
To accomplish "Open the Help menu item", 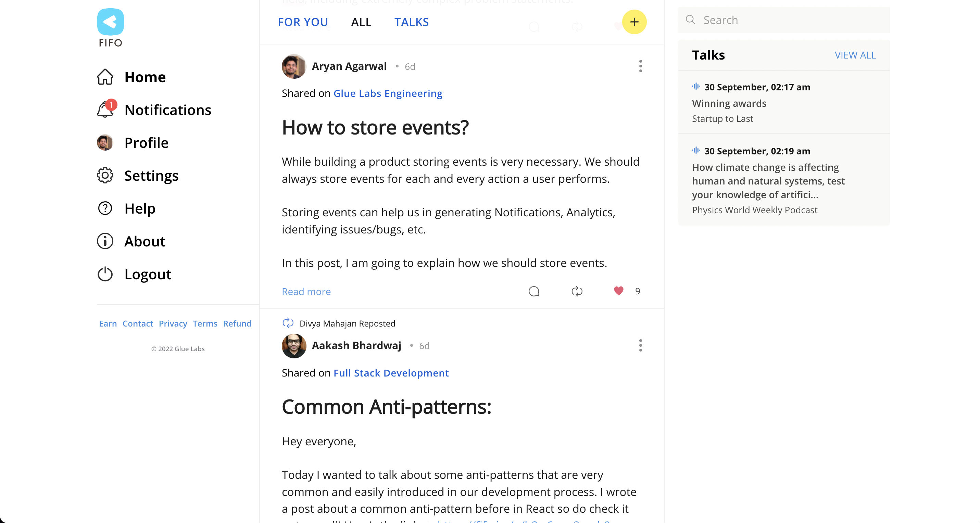I will pyautogui.click(x=140, y=208).
